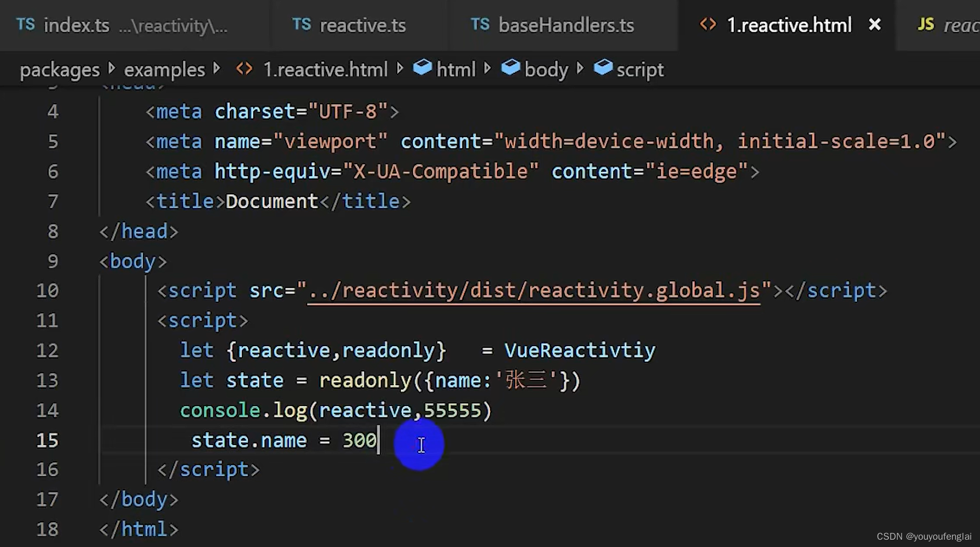
Task: Open html breadcrumb symbol
Action: (456, 70)
